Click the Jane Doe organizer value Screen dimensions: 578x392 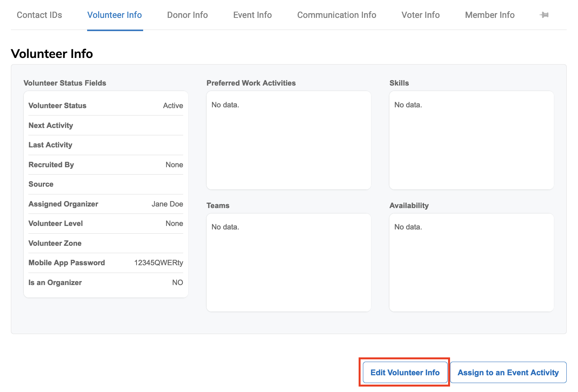(x=167, y=204)
